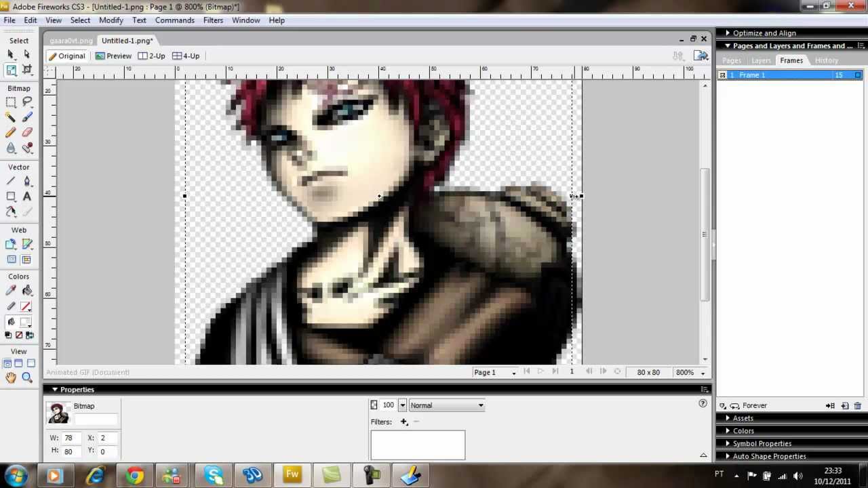Show slices and hotspots
Image resolution: width=868 pixels, height=488 pixels.
27,260
